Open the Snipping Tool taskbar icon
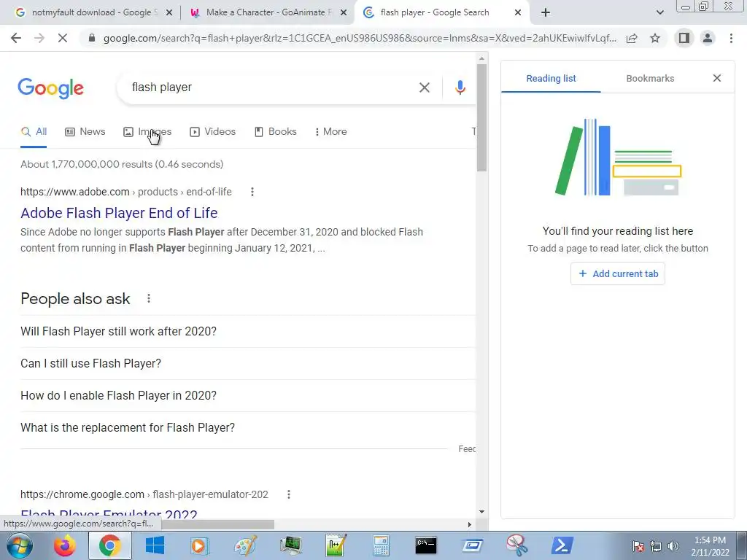This screenshot has height=560, width=747. pyautogui.click(x=517, y=545)
